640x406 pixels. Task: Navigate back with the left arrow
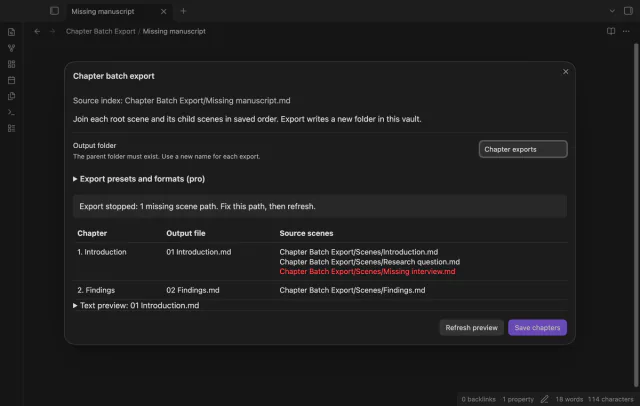(37, 31)
